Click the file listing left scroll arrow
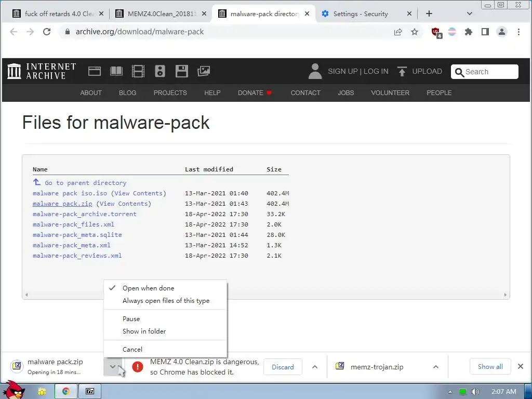The image size is (532, 399). [x=26, y=295]
